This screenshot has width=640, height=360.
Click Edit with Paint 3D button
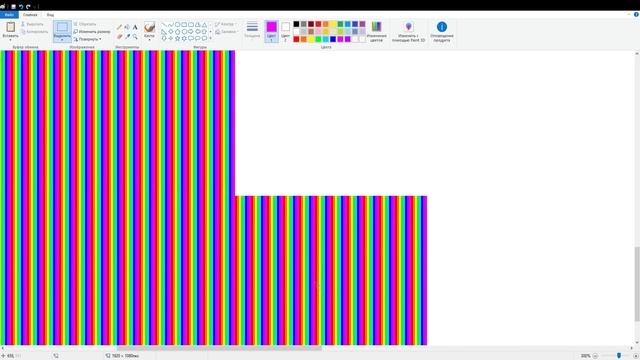408,31
